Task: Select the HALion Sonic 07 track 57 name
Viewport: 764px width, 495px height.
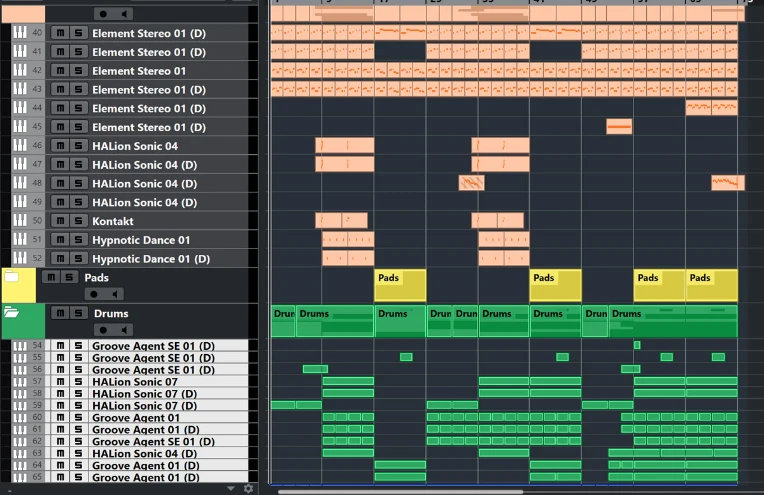Action: coord(135,382)
